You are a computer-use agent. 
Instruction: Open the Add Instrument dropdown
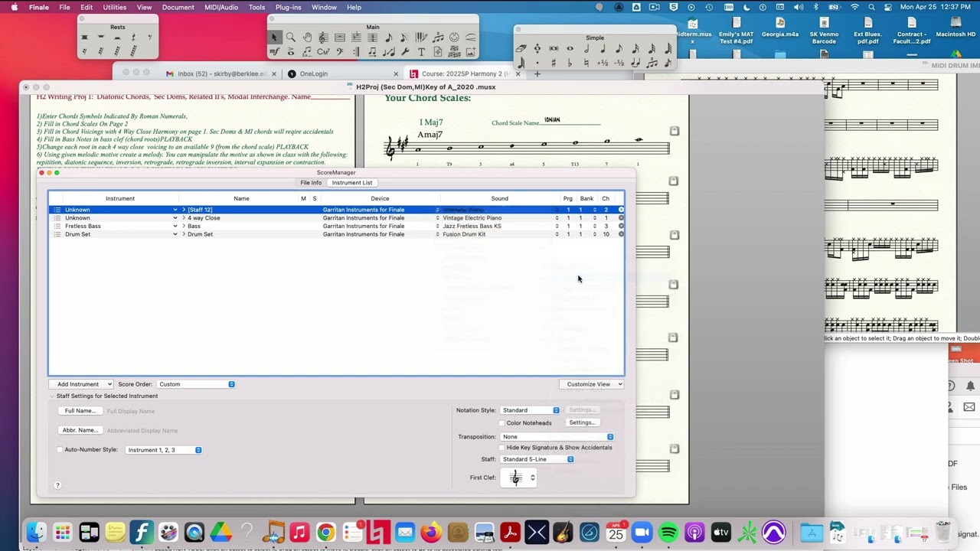[x=83, y=384]
